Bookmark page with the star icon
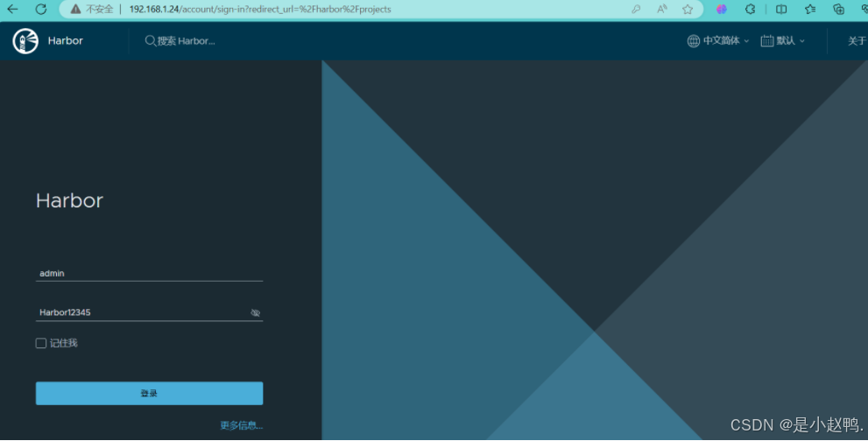 (x=688, y=9)
